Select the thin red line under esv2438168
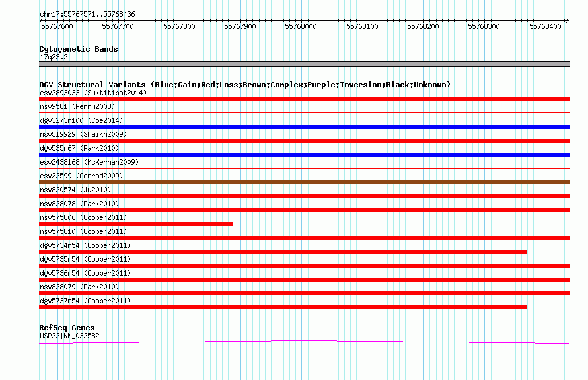 [x=304, y=168]
